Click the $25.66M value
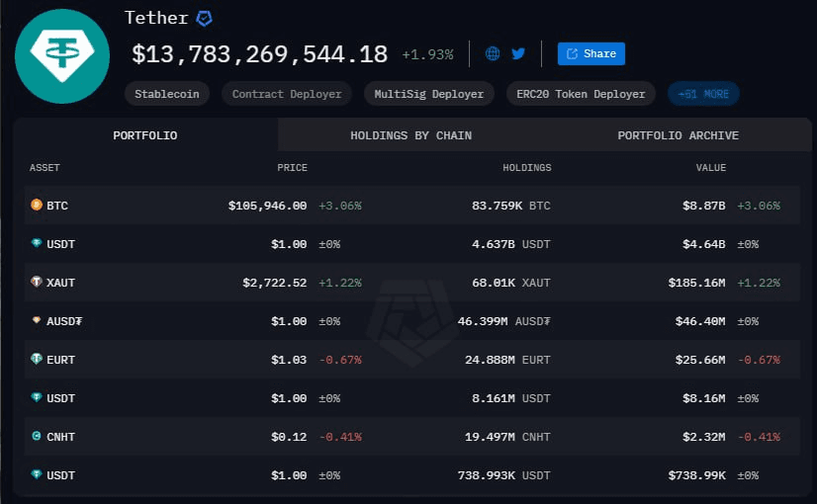 (x=700, y=360)
